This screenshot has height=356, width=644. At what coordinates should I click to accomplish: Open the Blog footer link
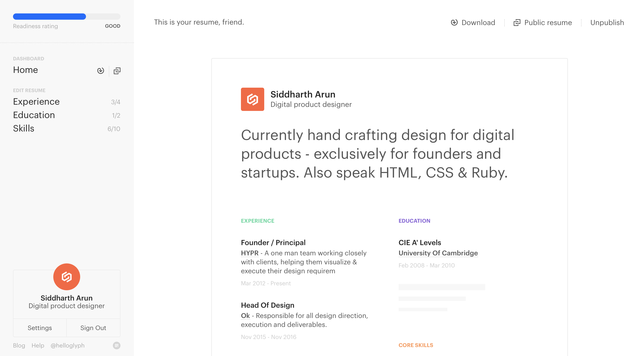[19, 345]
